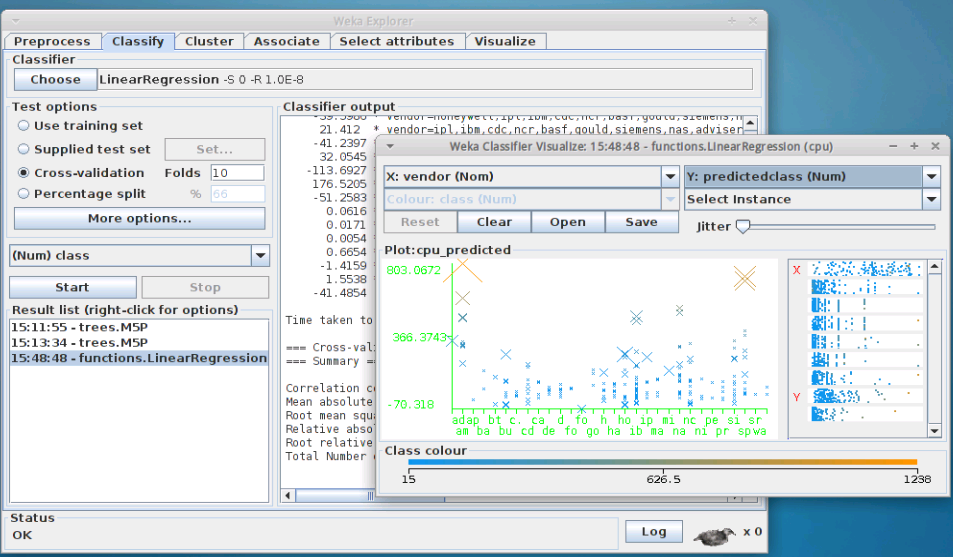Viewport: 953px width, 557px height.
Task: Maximize the Weka Classifier Visualize window
Action: (914, 146)
